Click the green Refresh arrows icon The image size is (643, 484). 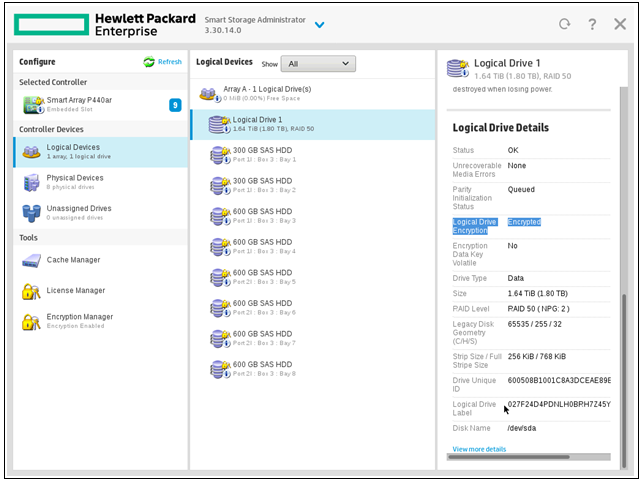pyautogui.click(x=149, y=62)
